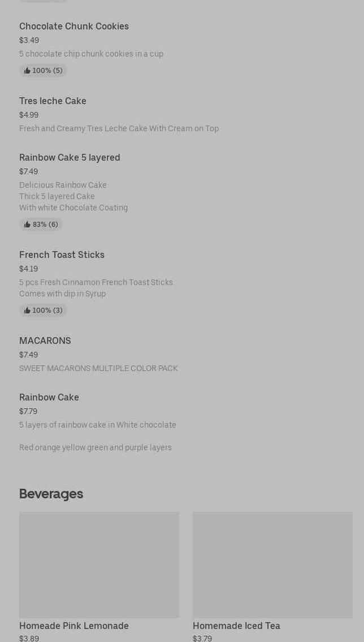The width and height of the screenshot is (364, 642).
Task: Open Rainbow Cake 5 layered item
Action: [70, 157]
